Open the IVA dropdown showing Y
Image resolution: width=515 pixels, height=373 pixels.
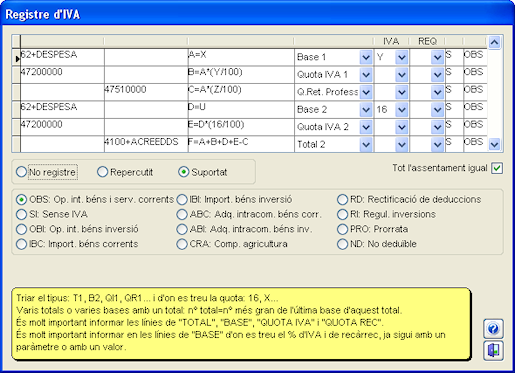pyautogui.click(x=402, y=57)
